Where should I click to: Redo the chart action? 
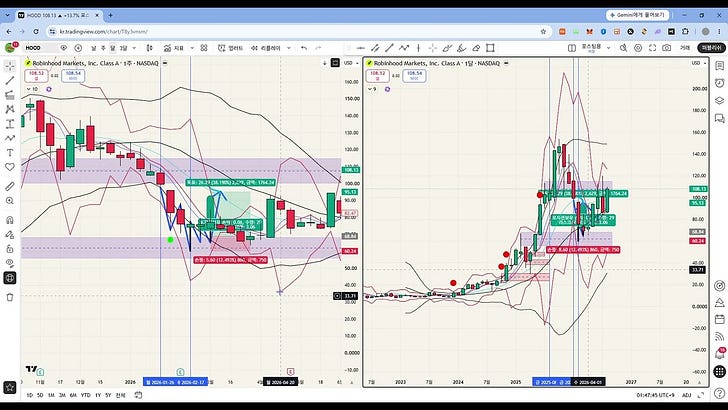(x=318, y=48)
